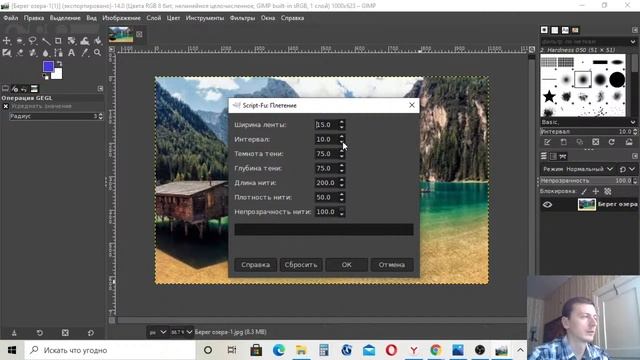640x360 pixels.
Task: Hide the Берег озера layer
Action: (547, 204)
